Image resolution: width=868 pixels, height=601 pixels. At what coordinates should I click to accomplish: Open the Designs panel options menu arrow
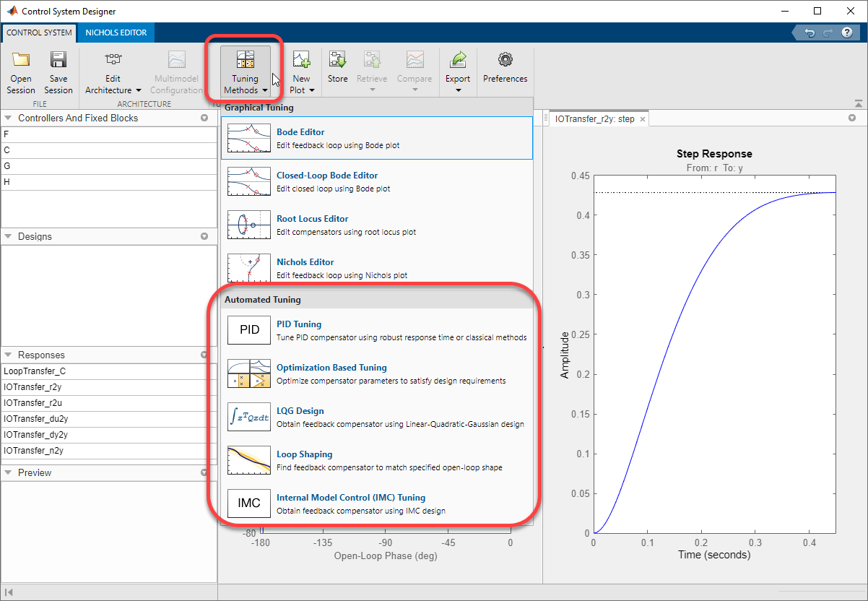tap(204, 236)
